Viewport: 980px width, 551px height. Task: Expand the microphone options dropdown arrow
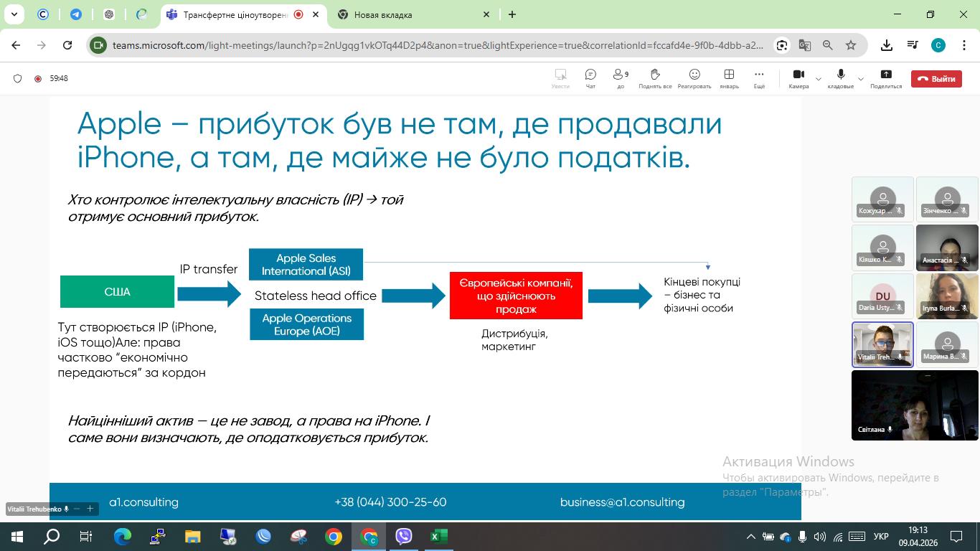click(861, 79)
